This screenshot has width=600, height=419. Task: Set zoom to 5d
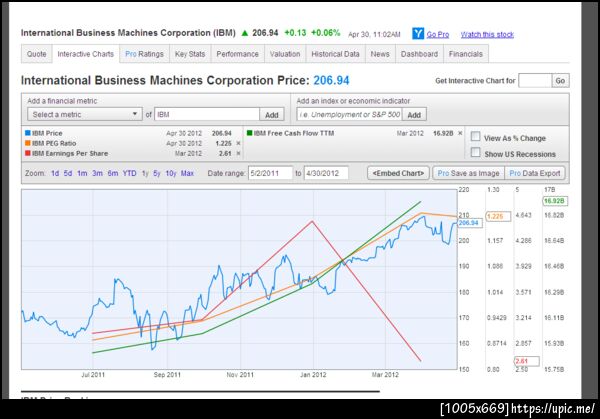pos(68,173)
